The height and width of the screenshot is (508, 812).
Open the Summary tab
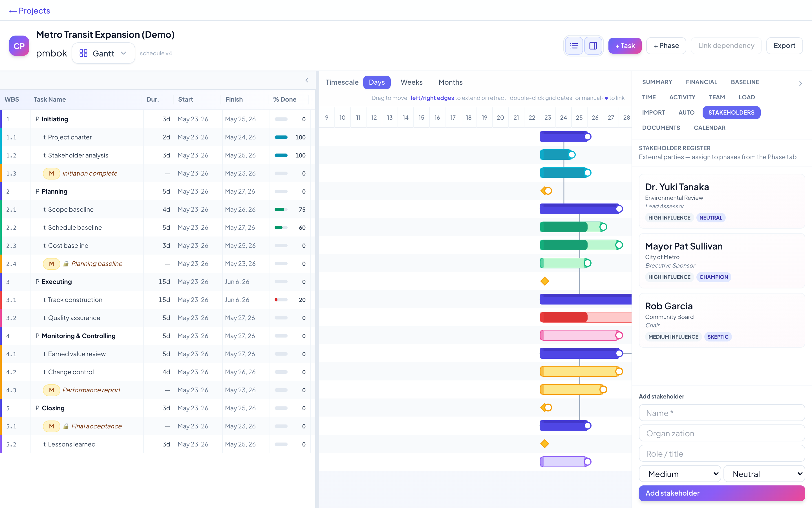[x=657, y=82]
